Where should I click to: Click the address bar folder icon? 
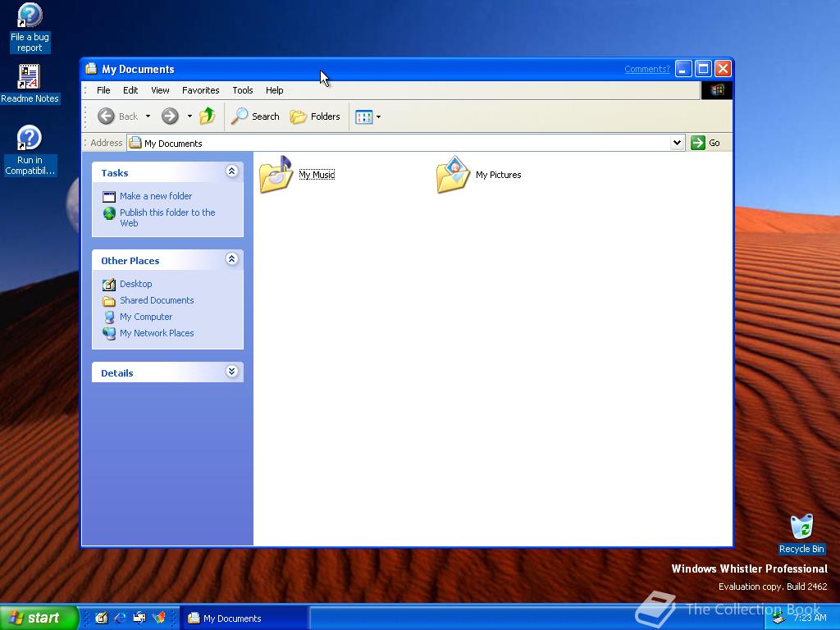tap(135, 143)
